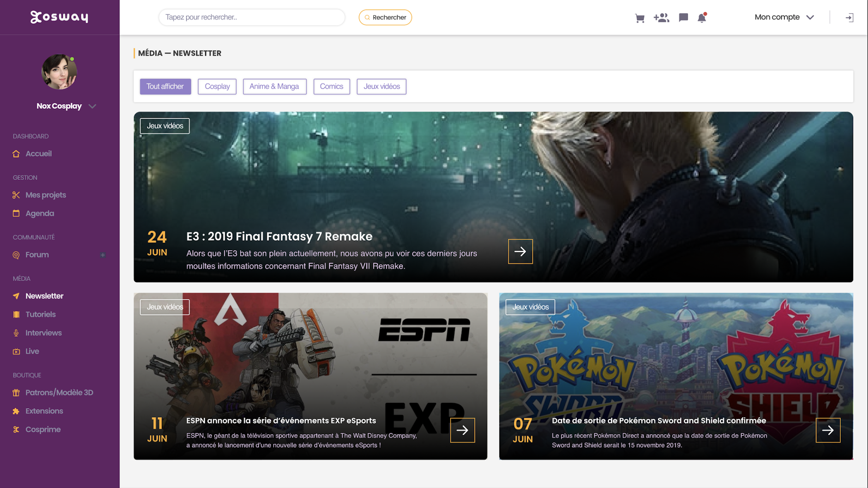Toggle the Cosplay filter
The width and height of the screenshot is (868, 488).
217,86
